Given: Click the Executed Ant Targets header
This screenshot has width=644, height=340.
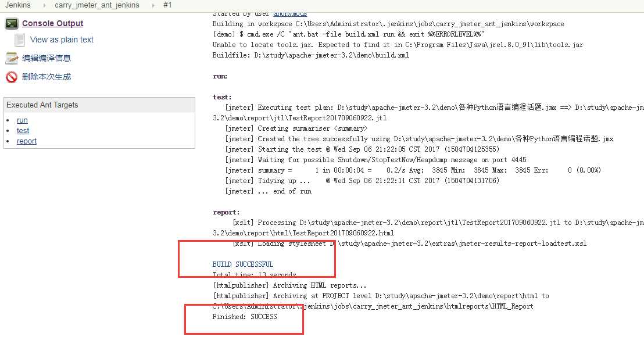Looking at the screenshot, I should (x=99, y=105).
